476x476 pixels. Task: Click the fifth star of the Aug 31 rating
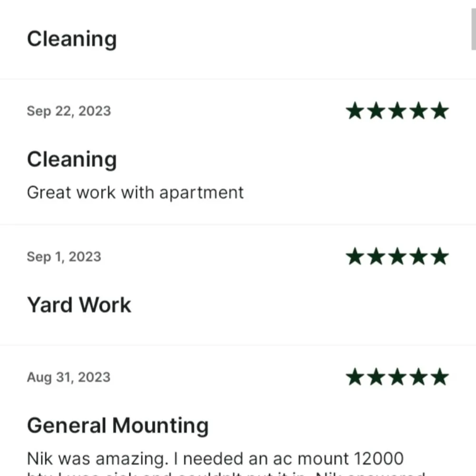440,377
